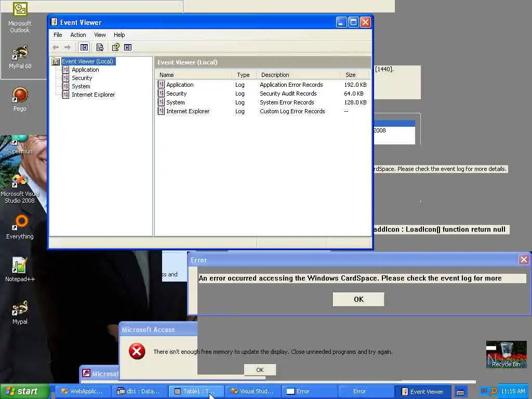
Task: Sort the list by the Name column header
Action: click(x=193, y=75)
